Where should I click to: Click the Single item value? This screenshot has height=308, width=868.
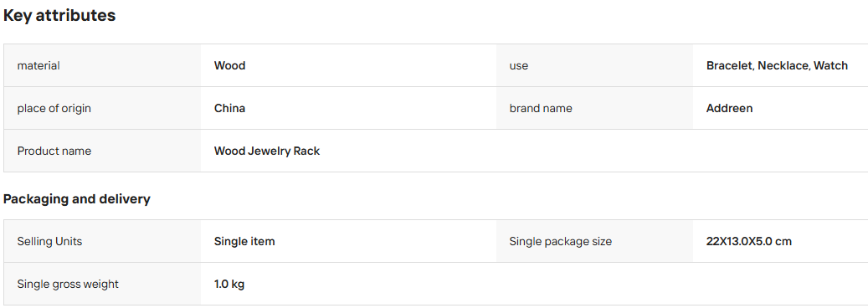coord(244,242)
